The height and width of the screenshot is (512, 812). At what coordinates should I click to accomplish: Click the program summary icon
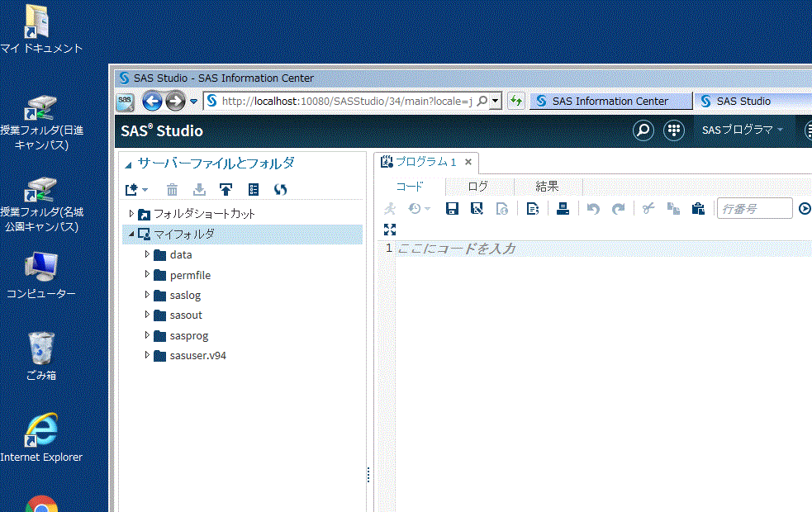point(532,209)
